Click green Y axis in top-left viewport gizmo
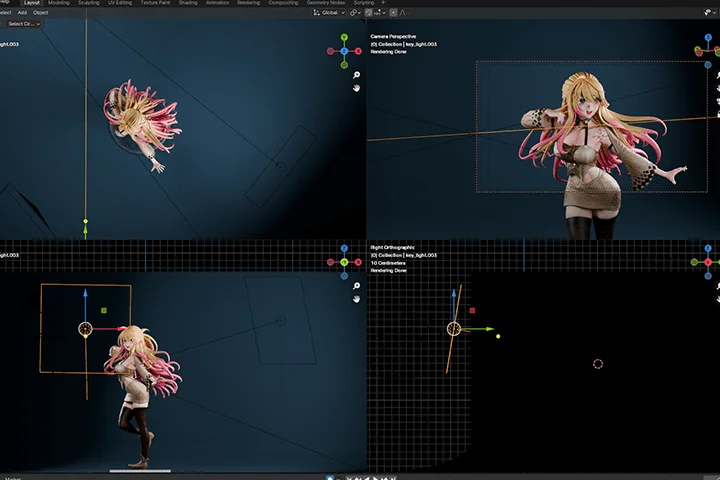This screenshot has height=480, width=720. click(x=344, y=38)
